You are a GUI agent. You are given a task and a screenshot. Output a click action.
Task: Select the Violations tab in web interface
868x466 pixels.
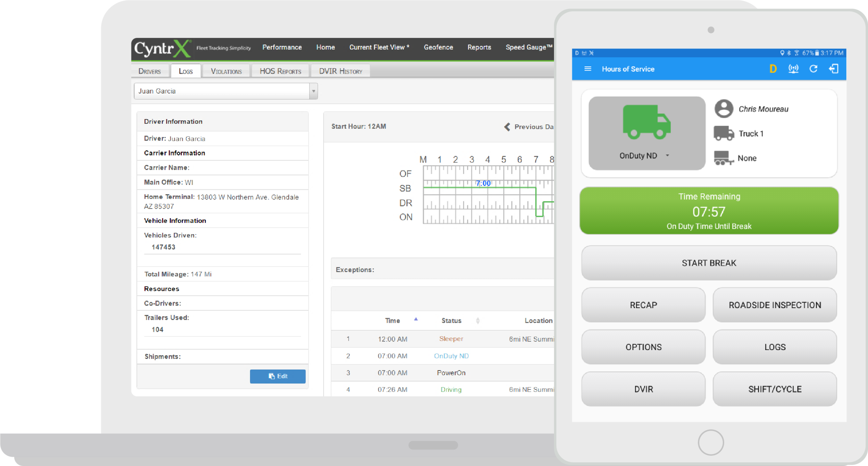tap(226, 70)
